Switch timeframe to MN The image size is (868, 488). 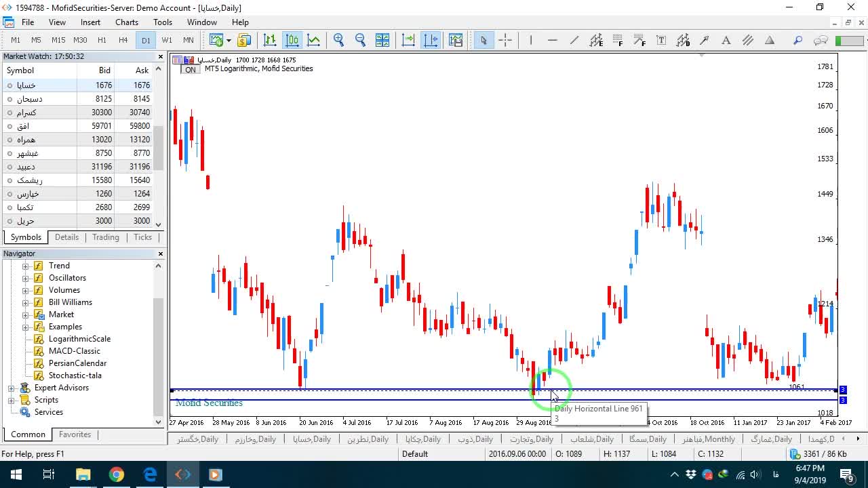click(x=188, y=40)
